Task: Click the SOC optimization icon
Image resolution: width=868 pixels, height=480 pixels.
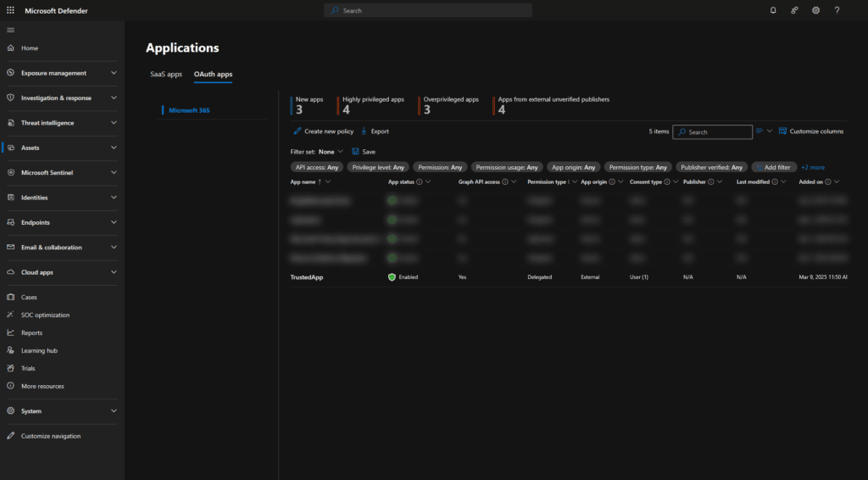Action: tap(10, 315)
